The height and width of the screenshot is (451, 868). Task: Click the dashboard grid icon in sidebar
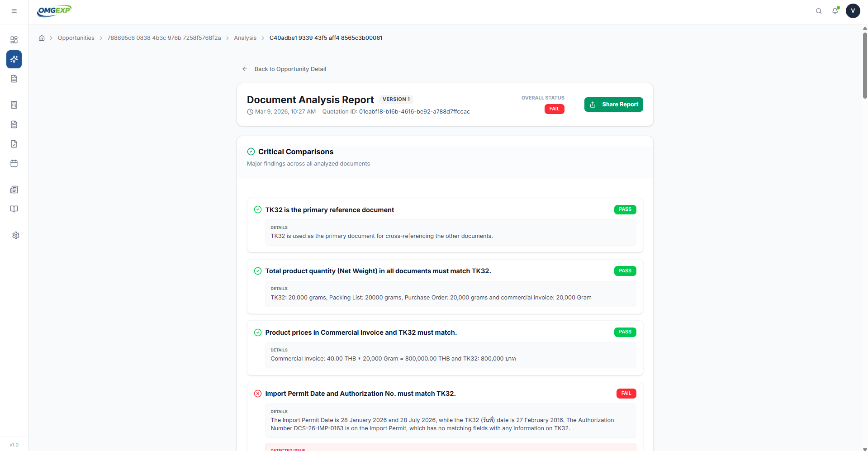pyautogui.click(x=14, y=40)
